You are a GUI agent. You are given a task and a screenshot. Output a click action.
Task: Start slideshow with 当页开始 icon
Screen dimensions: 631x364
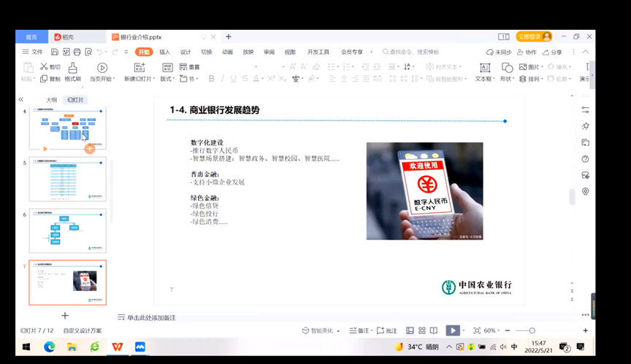click(102, 68)
